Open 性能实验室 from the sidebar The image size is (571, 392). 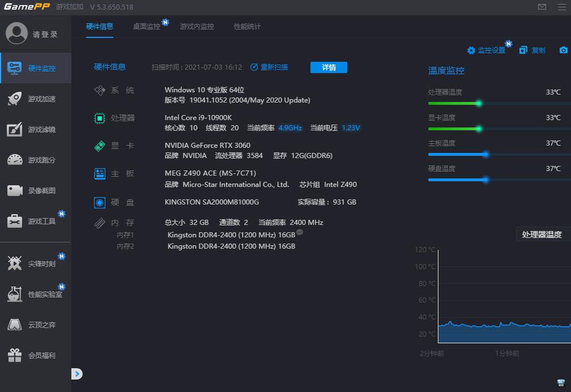[x=36, y=293]
